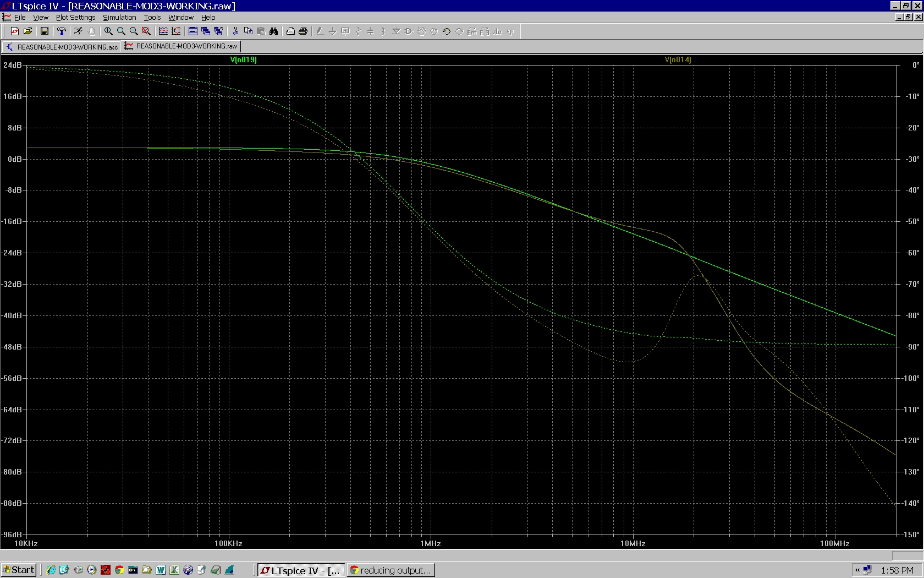Screen dimensions: 924x578
Task: Click the Cut scissors icon
Action: 235,31
